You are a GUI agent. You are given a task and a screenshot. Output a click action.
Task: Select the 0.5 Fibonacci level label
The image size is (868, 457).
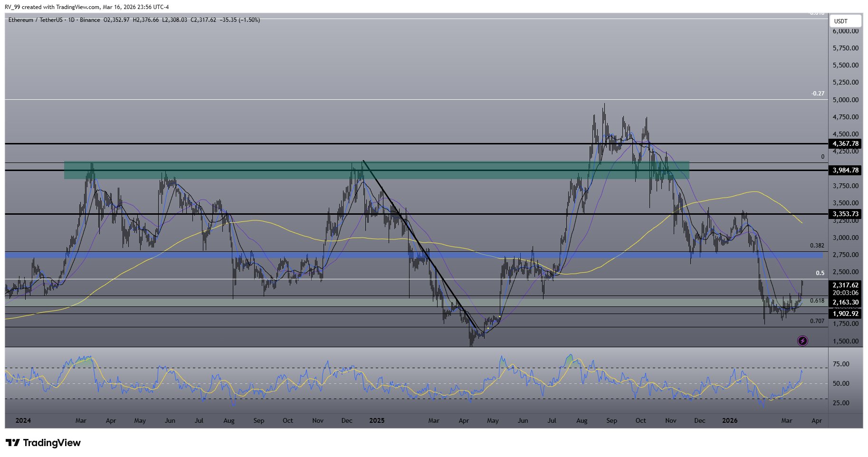pos(820,273)
